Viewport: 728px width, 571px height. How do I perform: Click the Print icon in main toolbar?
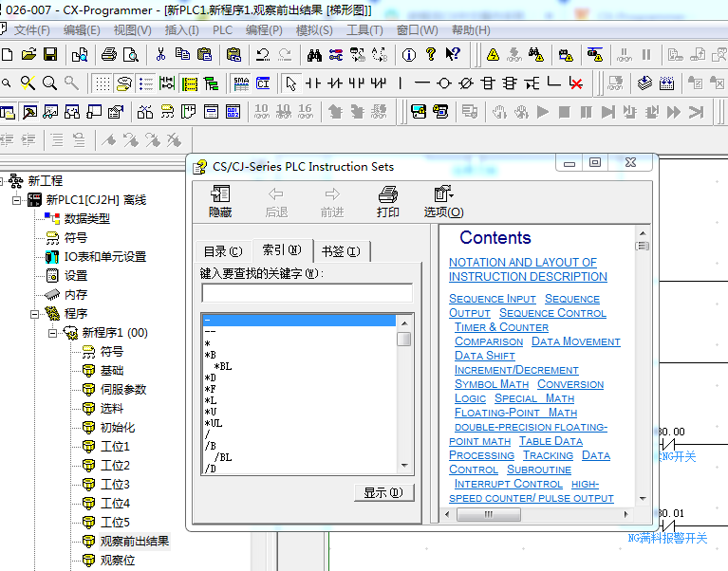(108, 55)
